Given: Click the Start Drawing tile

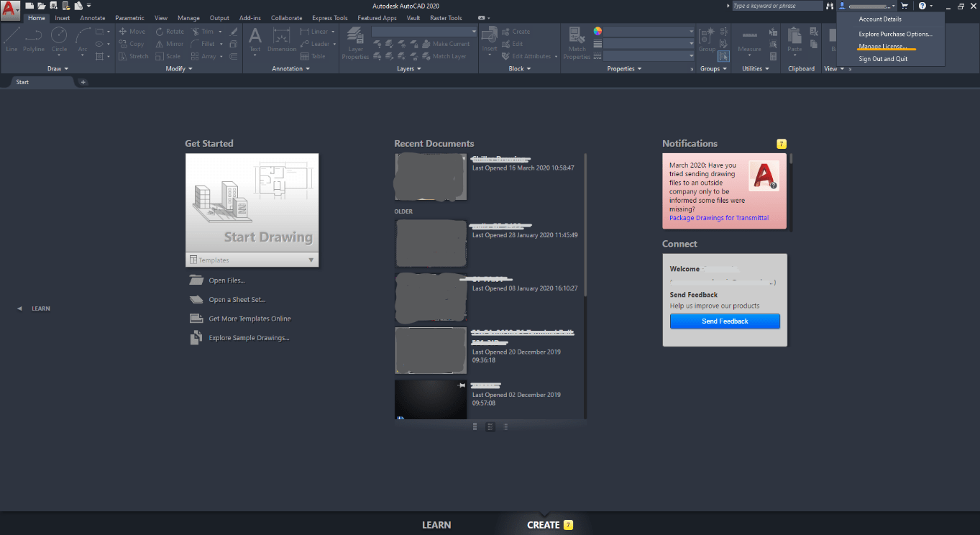Looking at the screenshot, I should coord(252,204).
